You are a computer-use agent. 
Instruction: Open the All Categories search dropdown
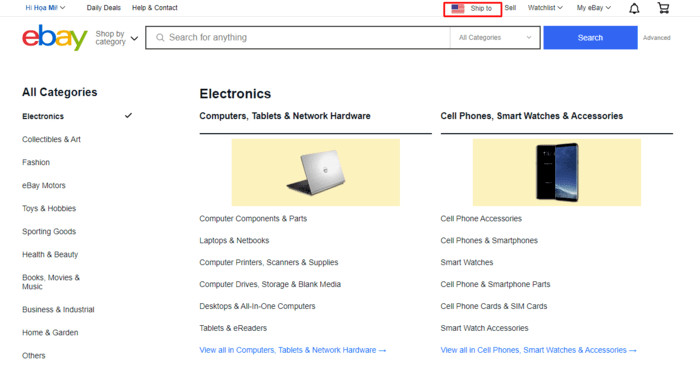[x=495, y=37]
